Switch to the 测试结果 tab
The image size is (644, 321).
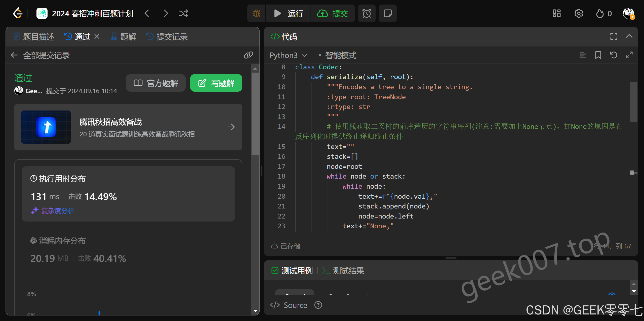343,271
